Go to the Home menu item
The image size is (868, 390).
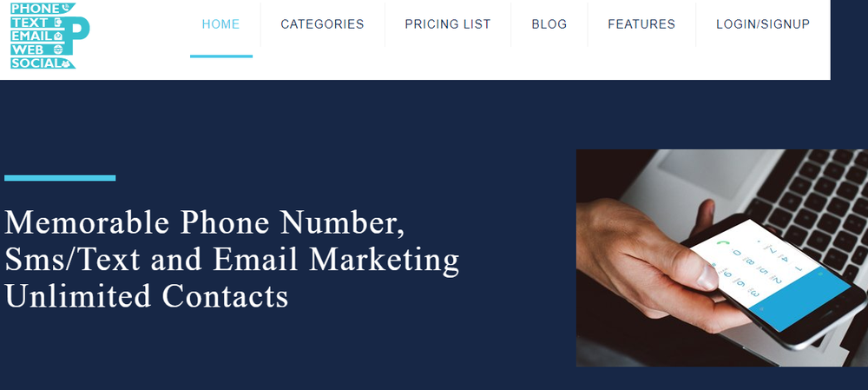pos(220,24)
